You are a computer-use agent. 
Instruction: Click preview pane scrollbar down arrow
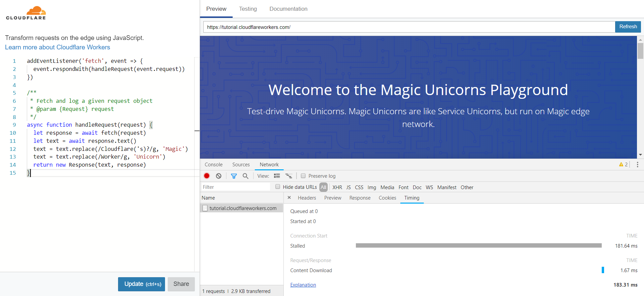coord(640,155)
